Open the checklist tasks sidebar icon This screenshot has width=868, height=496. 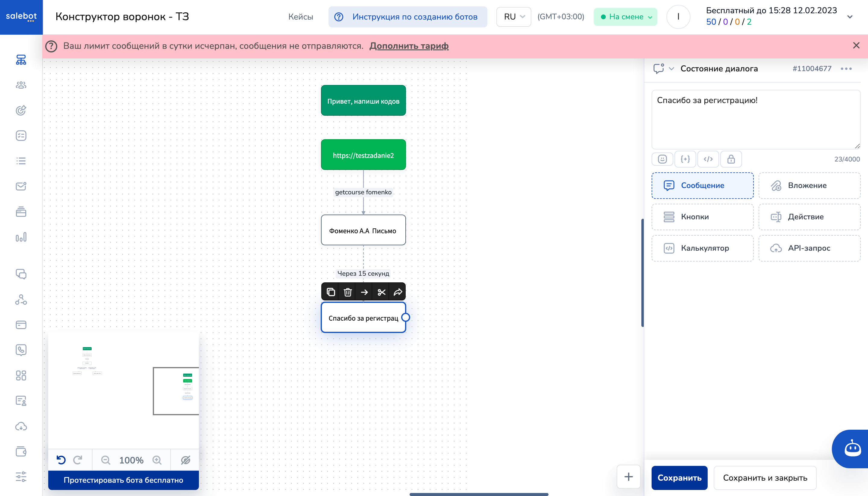21,136
